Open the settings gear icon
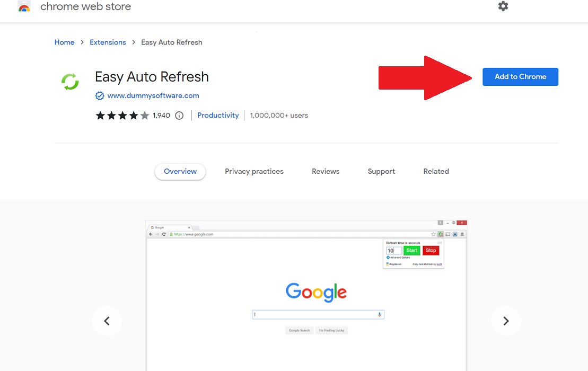The image size is (588, 371). point(503,6)
